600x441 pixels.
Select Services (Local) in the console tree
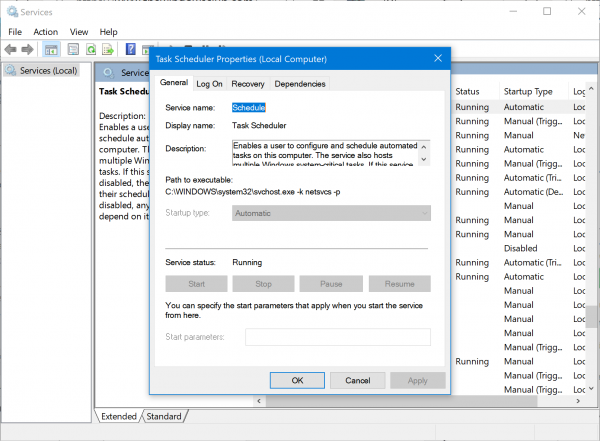tap(46, 70)
